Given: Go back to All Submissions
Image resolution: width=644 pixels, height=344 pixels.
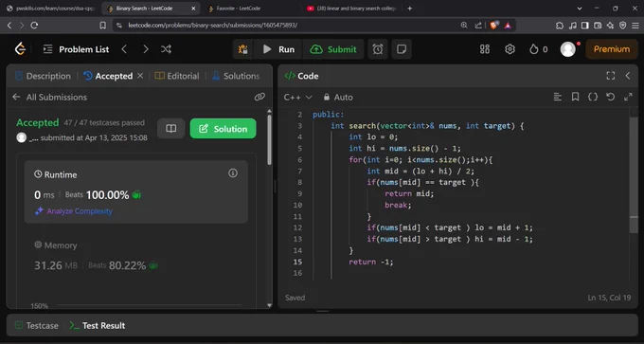Looking at the screenshot, I should (x=49, y=97).
